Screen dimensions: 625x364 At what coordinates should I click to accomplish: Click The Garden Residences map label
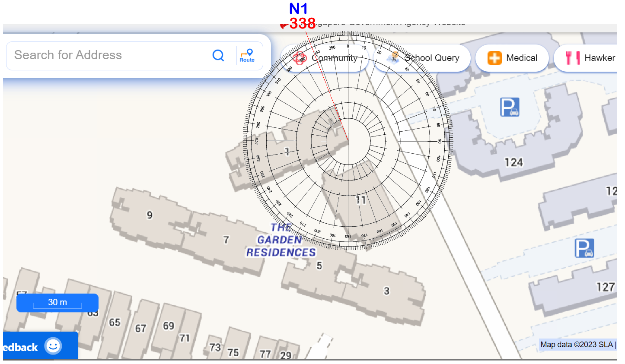pyautogui.click(x=281, y=240)
